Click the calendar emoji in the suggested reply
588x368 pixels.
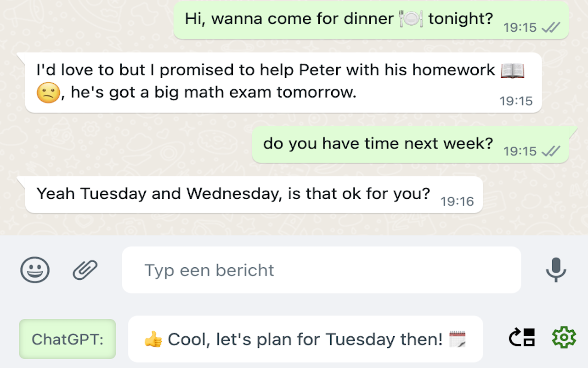457,339
